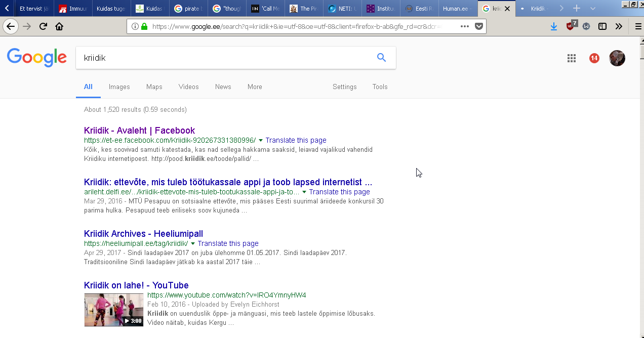Screen dimensions: 644x338
Task: Click the Pocket save icon in address bar
Action: (x=478, y=26)
